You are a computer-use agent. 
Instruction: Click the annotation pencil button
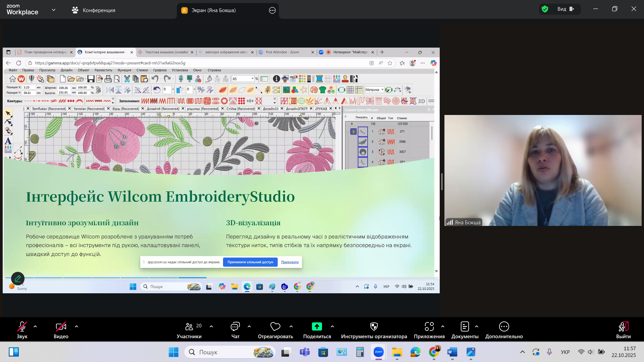coord(18,278)
